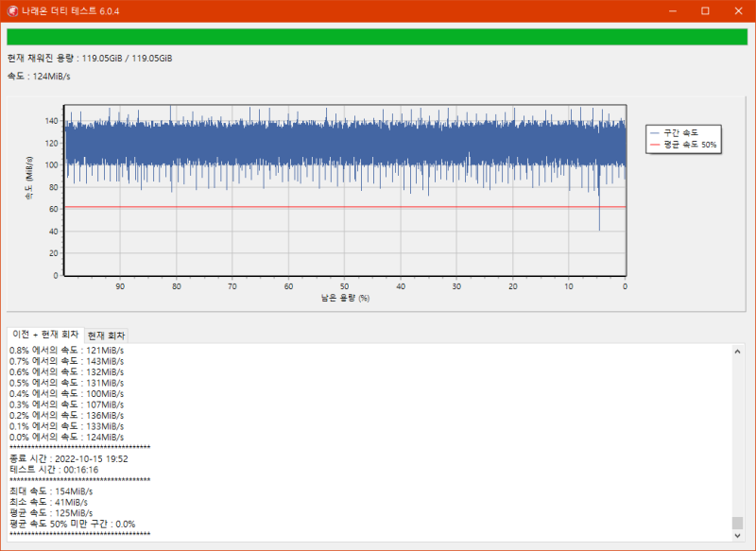Click the '0.4% 에서의 속도 : 100MiB/s' line
This screenshot has height=551, width=756.
point(66,394)
